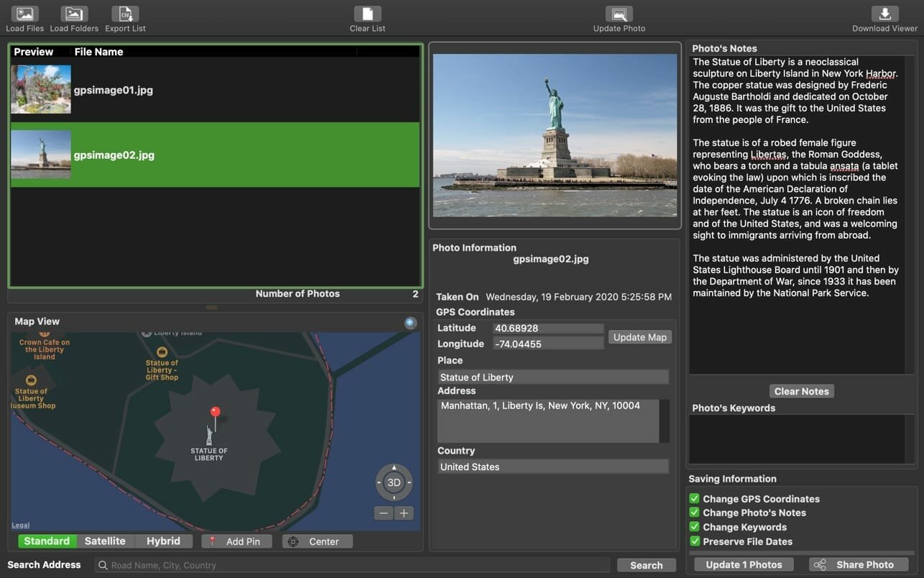Switch map to Satellite view
Viewport: 924px width, 578px height.
pos(105,541)
